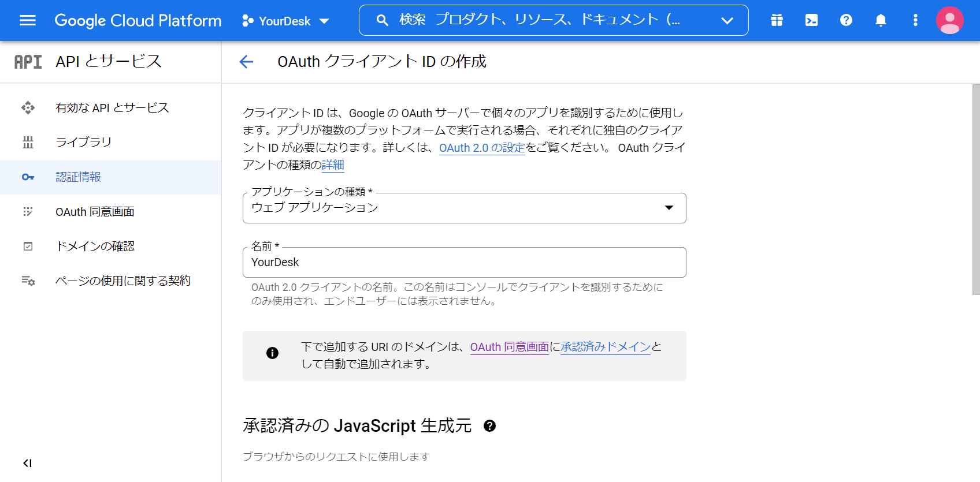Click the OAuth 同意画面 icon
This screenshot has height=482, width=980.
pos(28,212)
